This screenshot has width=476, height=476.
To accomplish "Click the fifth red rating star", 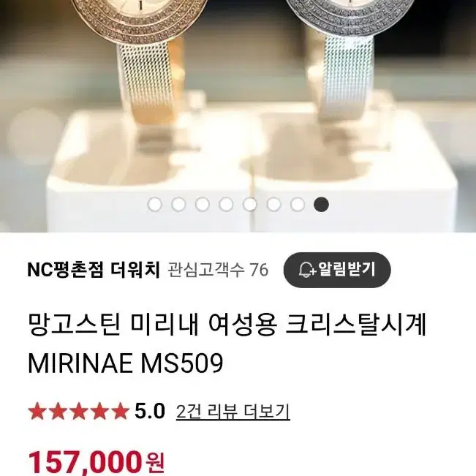I will (x=121, y=412).
